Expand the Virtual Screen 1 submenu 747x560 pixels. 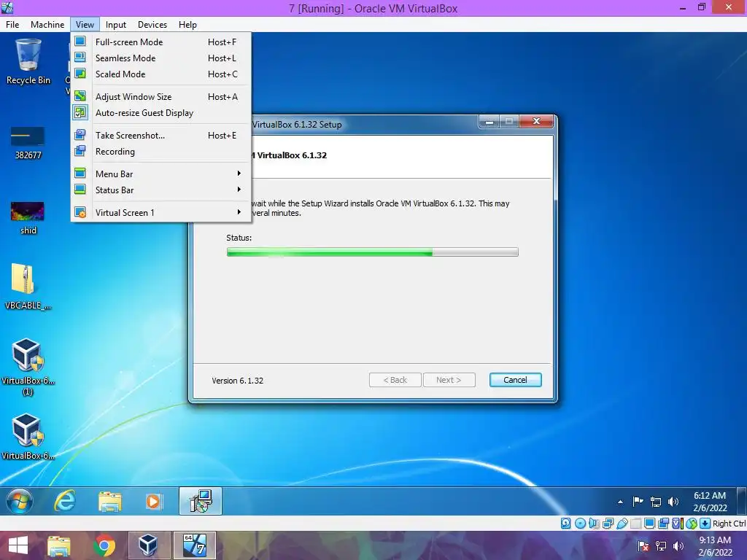pos(161,212)
